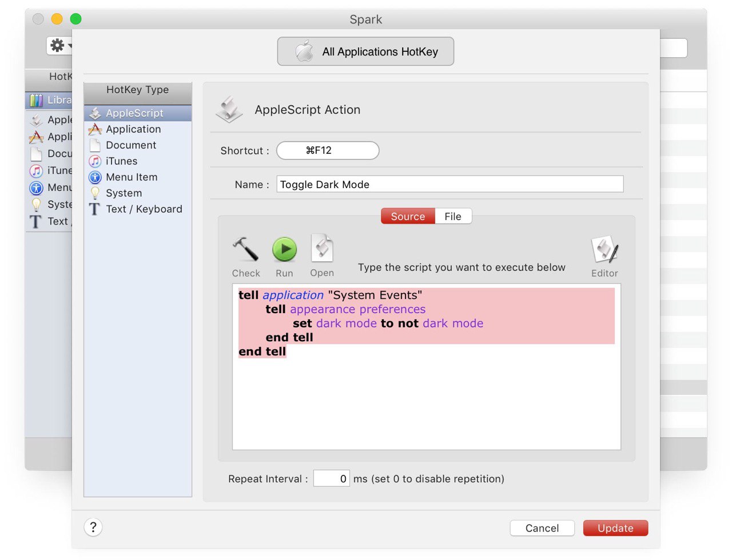Screen dimensions: 732x560
Task: Click the iTunes icon in Spark sidebar
Action: point(36,171)
